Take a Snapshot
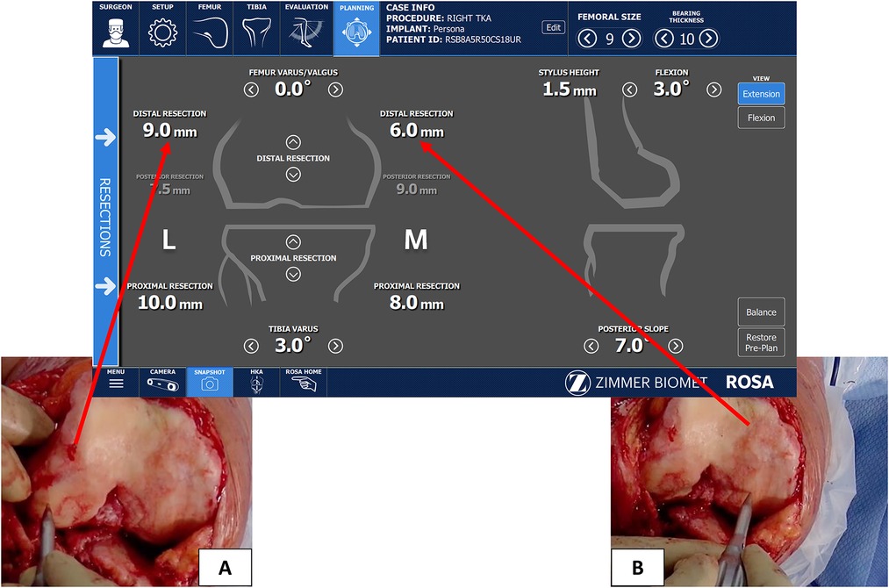The image size is (889, 588). pyautogui.click(x=210, y=382)
